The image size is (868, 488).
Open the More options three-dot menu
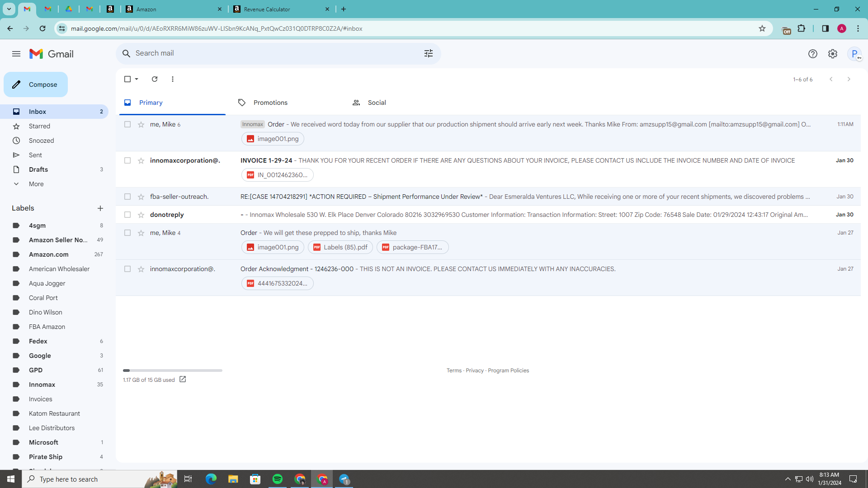point(173,79)
